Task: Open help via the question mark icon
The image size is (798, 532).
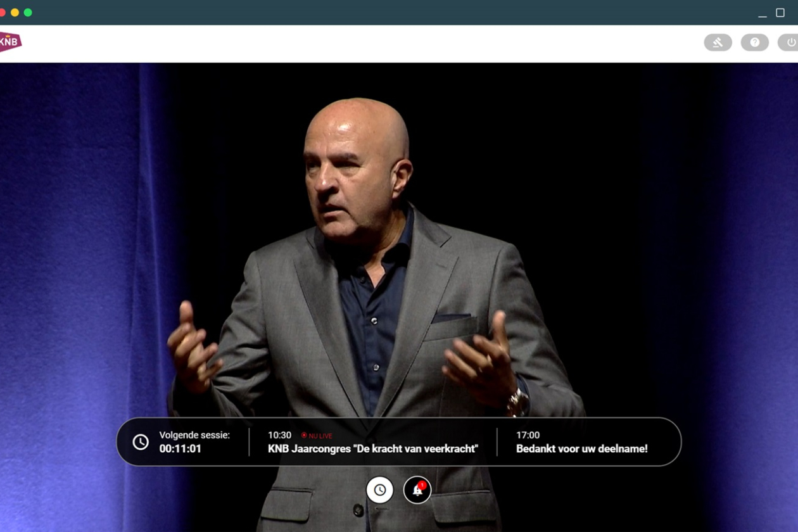Action: pyautogui.click(x=754, y=42)
